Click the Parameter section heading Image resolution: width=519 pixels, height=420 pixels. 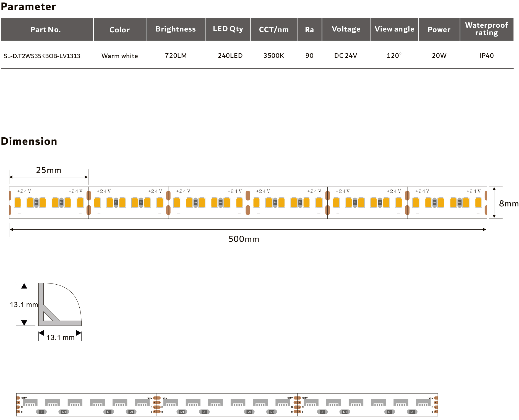pyautogui.click(x=28, y=7)
